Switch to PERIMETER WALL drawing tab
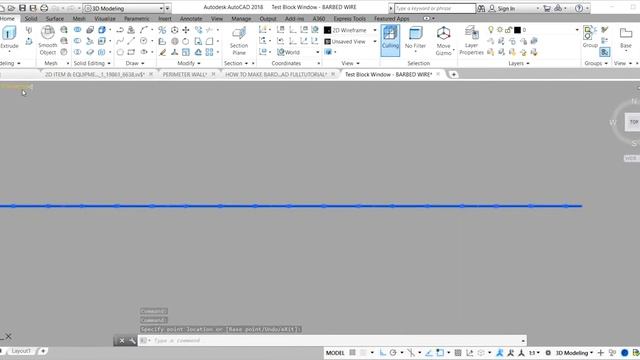Screen dimensions: 640x360 pos(184,74)
